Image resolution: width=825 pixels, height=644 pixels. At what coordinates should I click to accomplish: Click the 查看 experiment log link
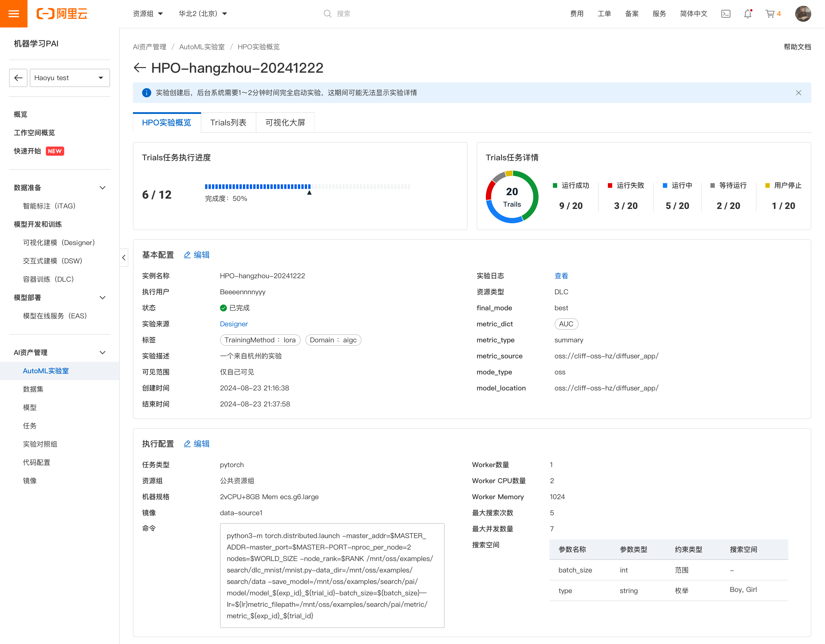[x=561, y=276]
